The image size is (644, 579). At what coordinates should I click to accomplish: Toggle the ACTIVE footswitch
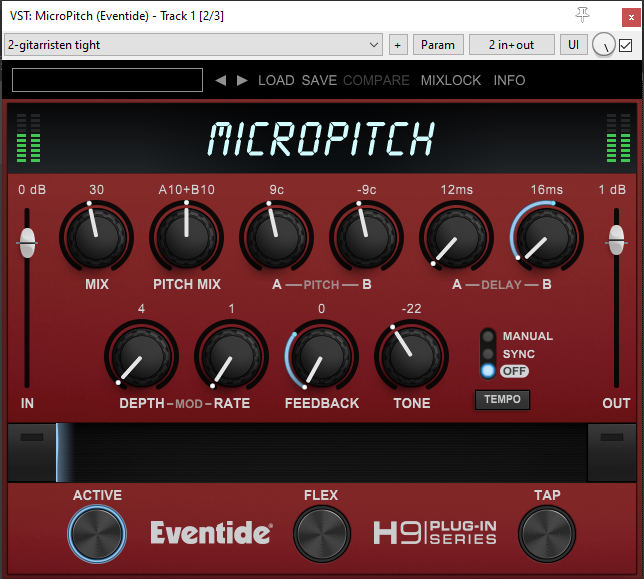97,533
